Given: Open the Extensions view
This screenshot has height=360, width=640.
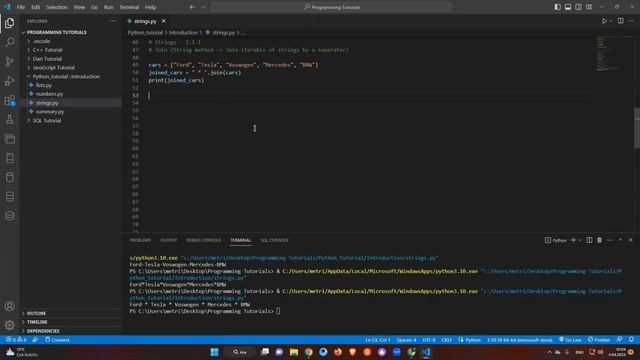Looking at the screenshot, I should click(x=10, y=100).
